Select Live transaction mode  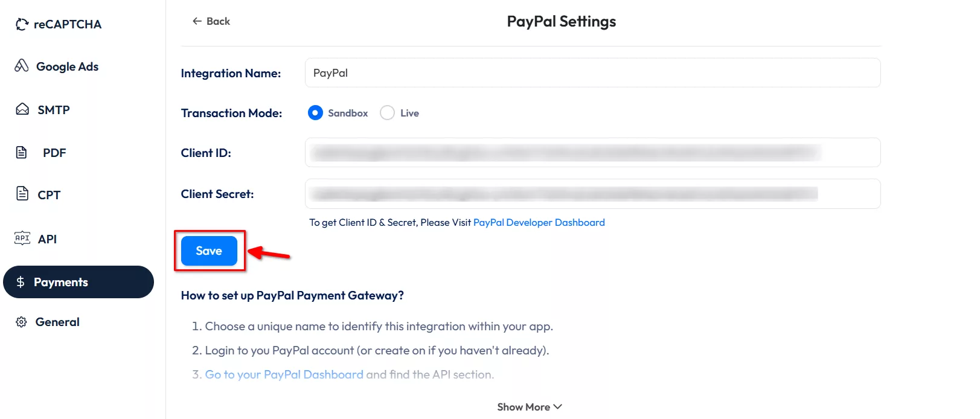click(387, 113)
